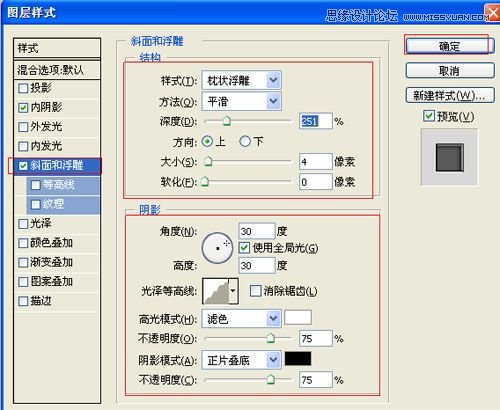The image size is (500, 410).
Task: Open the 光泽等高线 contour picker arrow
Action: [233, 291]
